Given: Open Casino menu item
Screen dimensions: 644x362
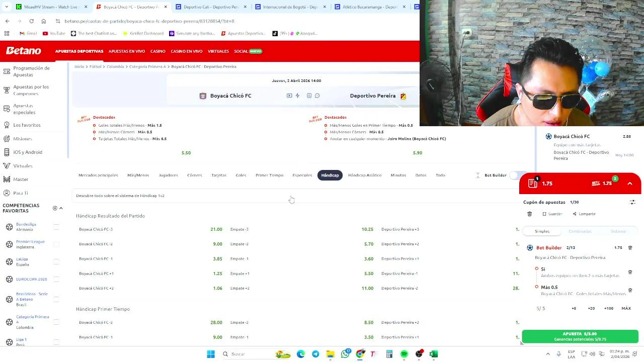Looking at the screenshot, I should [158, 51].
